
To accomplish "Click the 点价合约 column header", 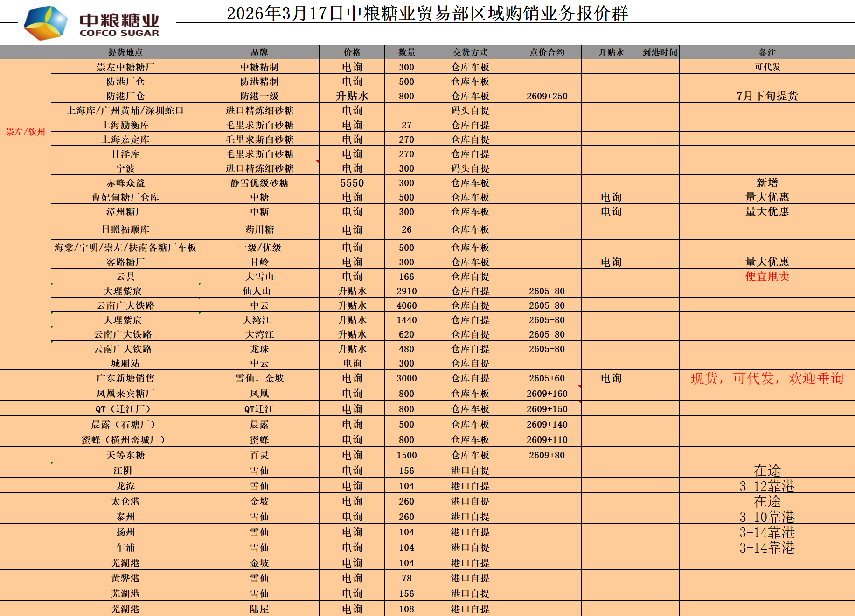I will coord(547,52).
